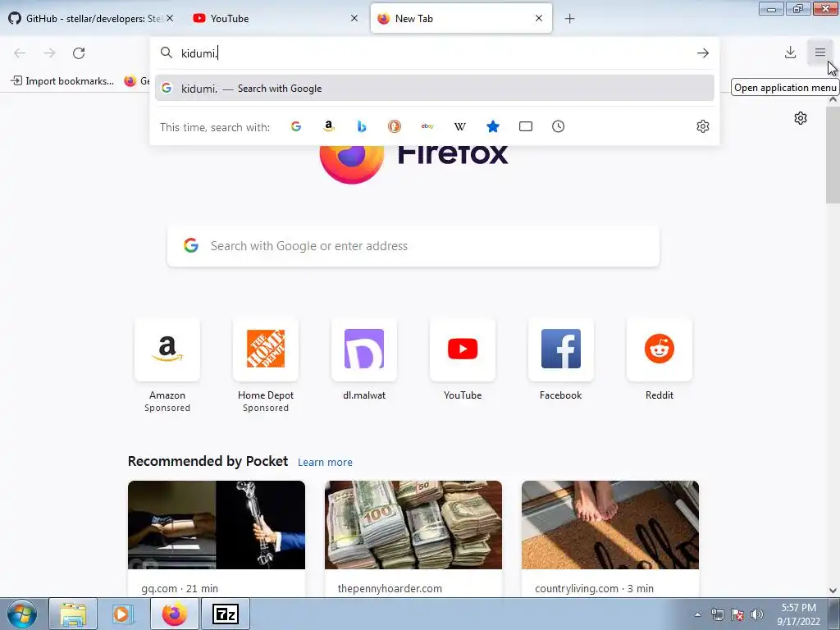This screenshot has height=630, width=840.
Task: Search history using the clock icon
Action: click(558, 126)
